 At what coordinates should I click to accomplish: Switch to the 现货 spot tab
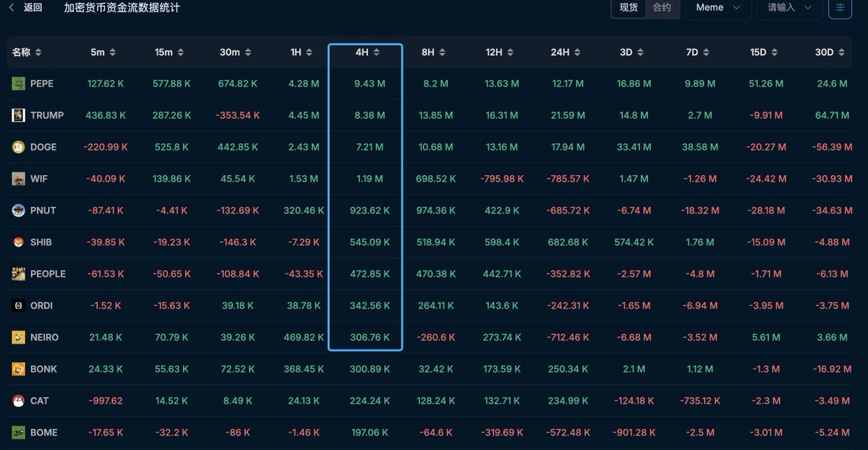pos(629,8)
